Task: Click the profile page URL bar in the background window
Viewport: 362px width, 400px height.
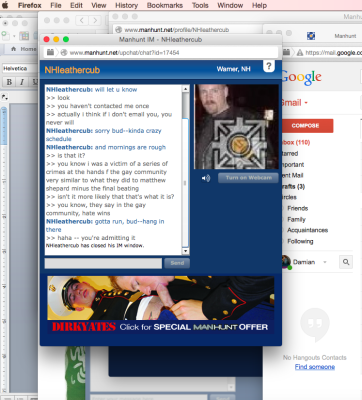Action: (x=188, y=30)
